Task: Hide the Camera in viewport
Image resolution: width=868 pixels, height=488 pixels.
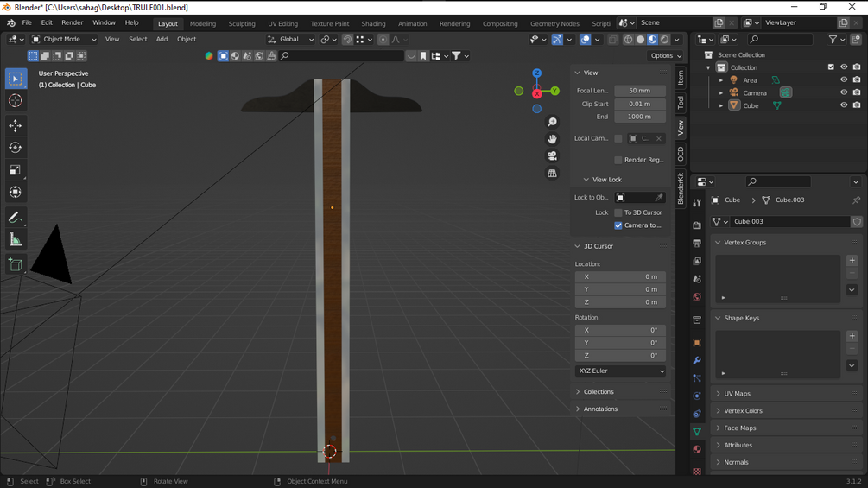Action: tap(844, 92)
